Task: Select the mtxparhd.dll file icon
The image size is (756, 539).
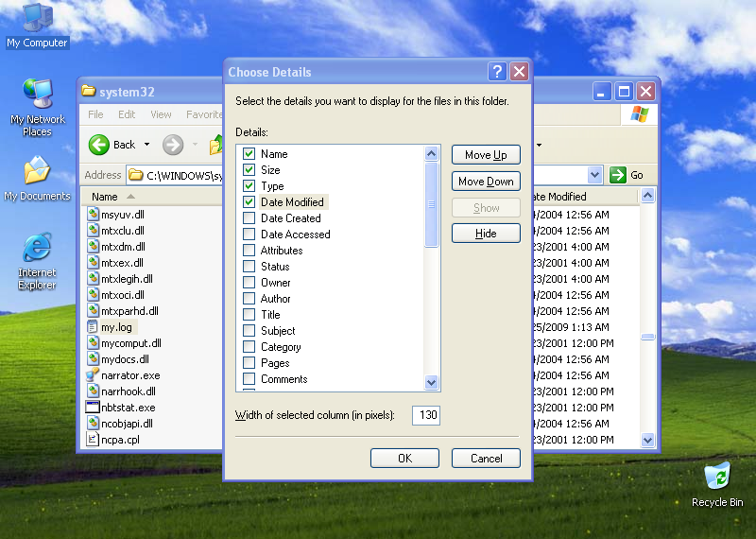Action: 93,310
